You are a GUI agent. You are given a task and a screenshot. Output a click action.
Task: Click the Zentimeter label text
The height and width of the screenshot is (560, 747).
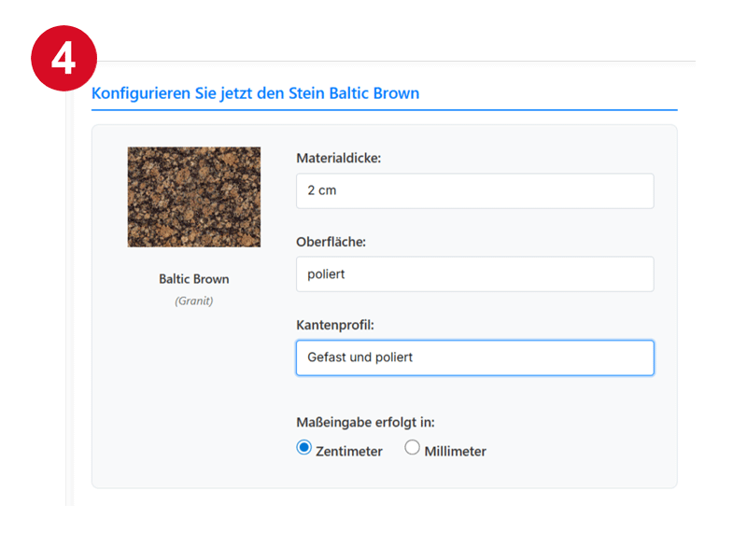(350, 451)
